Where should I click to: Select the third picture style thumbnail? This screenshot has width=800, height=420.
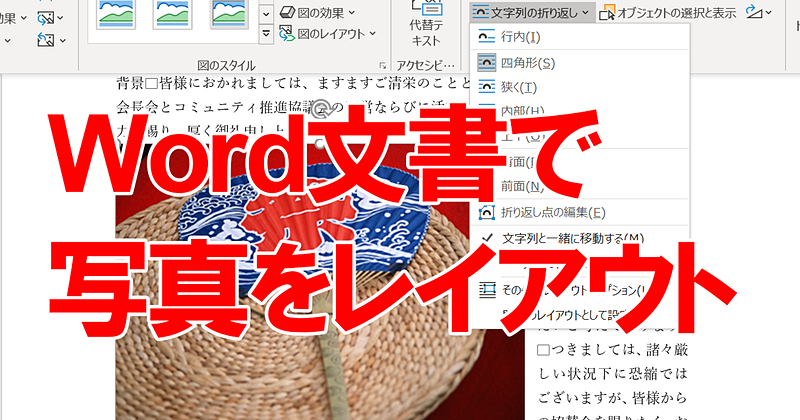click(x=229, y=14)
